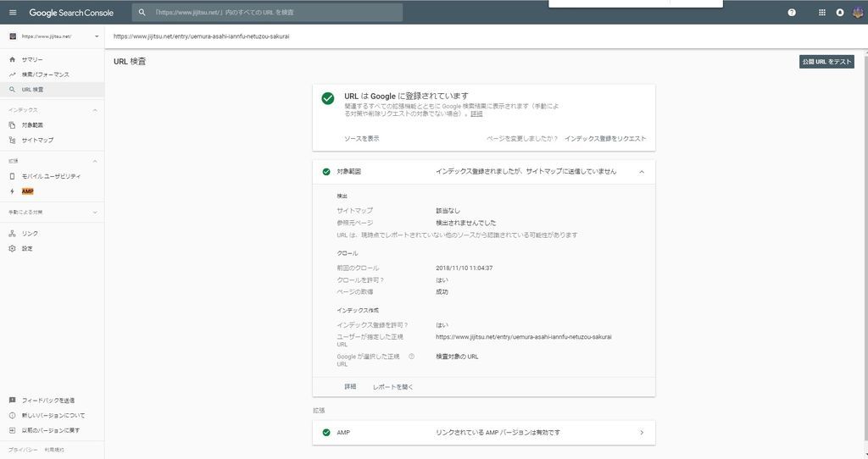
Task: Open the property selector dropdown
Action: coord(97,36)
